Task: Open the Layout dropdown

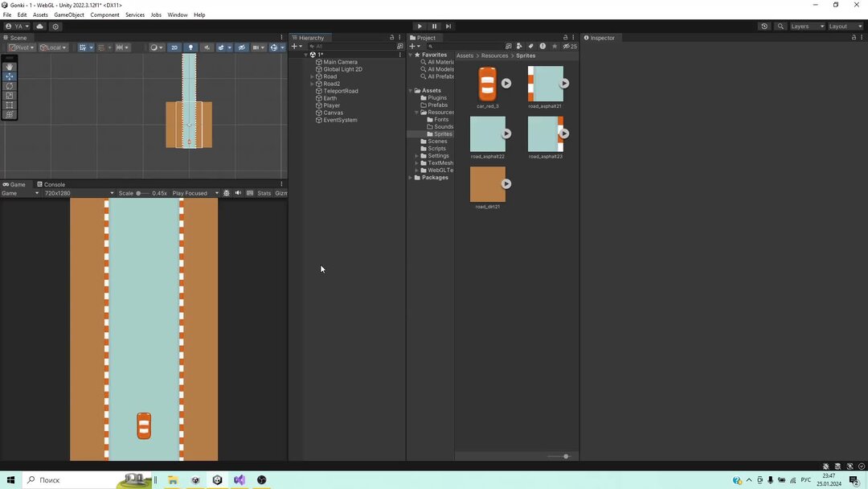Action: (845, 26)
